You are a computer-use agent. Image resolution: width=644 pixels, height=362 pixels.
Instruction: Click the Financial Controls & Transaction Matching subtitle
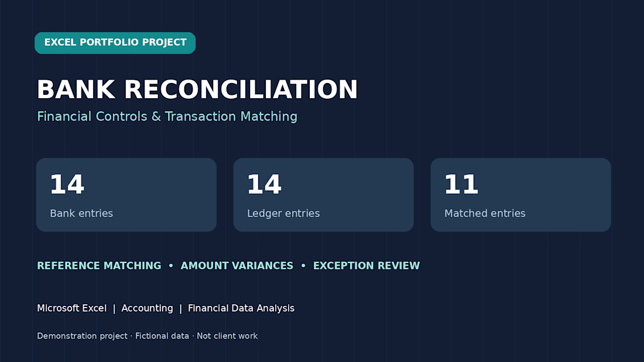[167, 116]
